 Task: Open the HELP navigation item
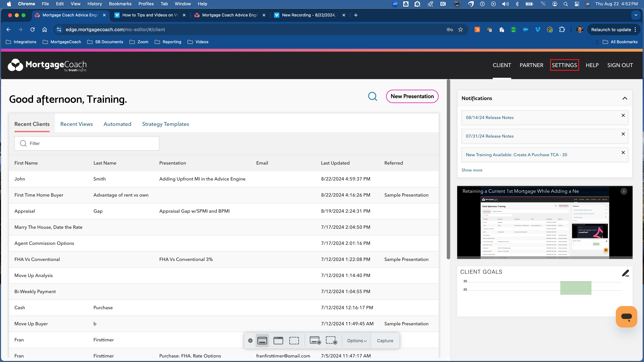[592, 65]
